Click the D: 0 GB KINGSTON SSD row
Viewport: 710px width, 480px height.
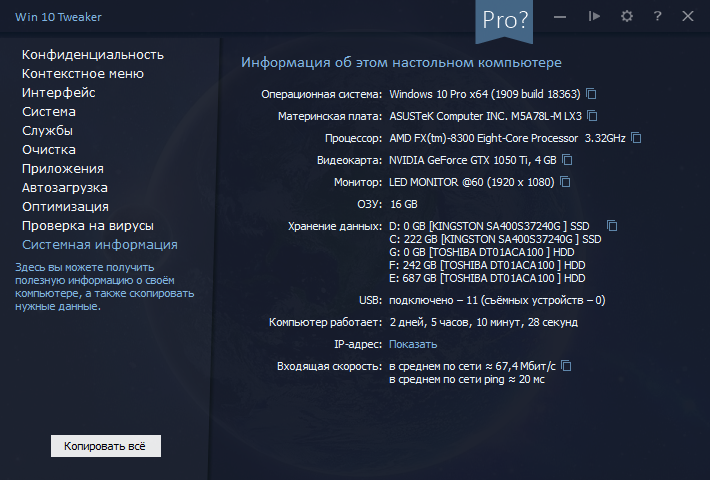pos(489,226)
